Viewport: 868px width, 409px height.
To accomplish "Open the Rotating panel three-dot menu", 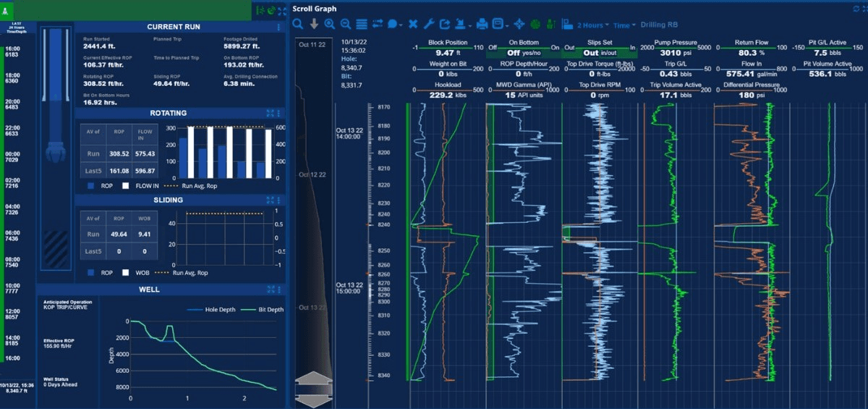I will (279, 114).
